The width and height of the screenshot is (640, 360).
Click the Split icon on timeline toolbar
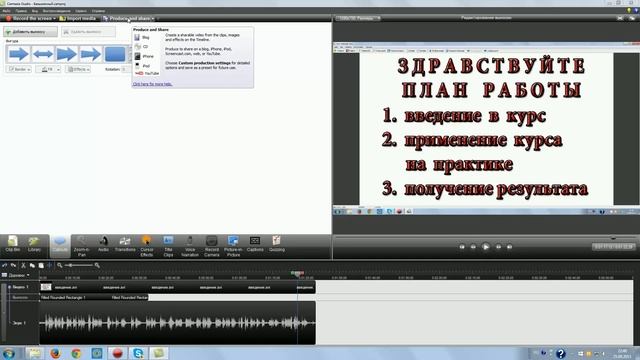pos(49,265)
